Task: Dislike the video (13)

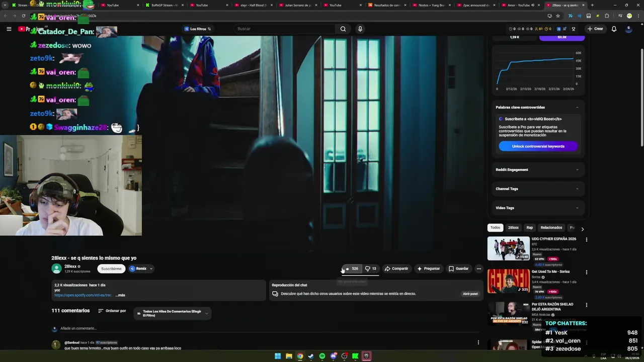Action: pyautogui.click(x=370, y=268)
